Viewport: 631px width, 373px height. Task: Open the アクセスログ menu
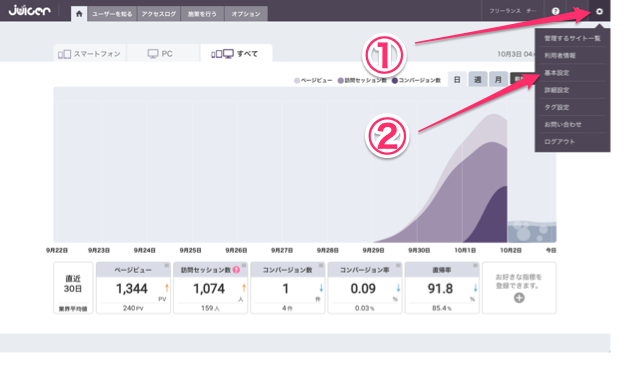point(159,14)
